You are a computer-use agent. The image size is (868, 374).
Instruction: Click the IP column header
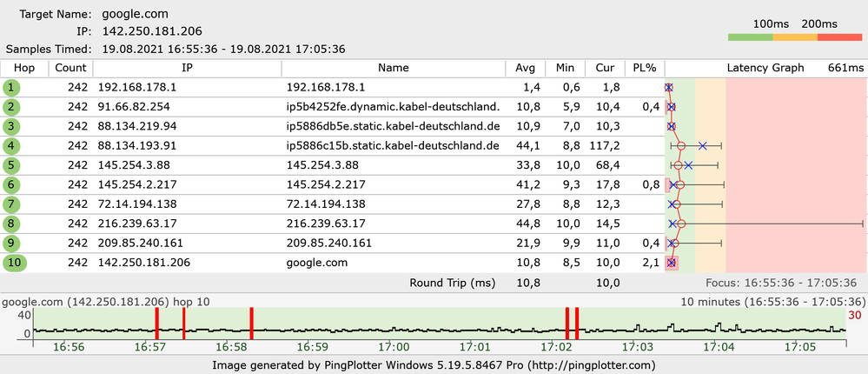187,68
